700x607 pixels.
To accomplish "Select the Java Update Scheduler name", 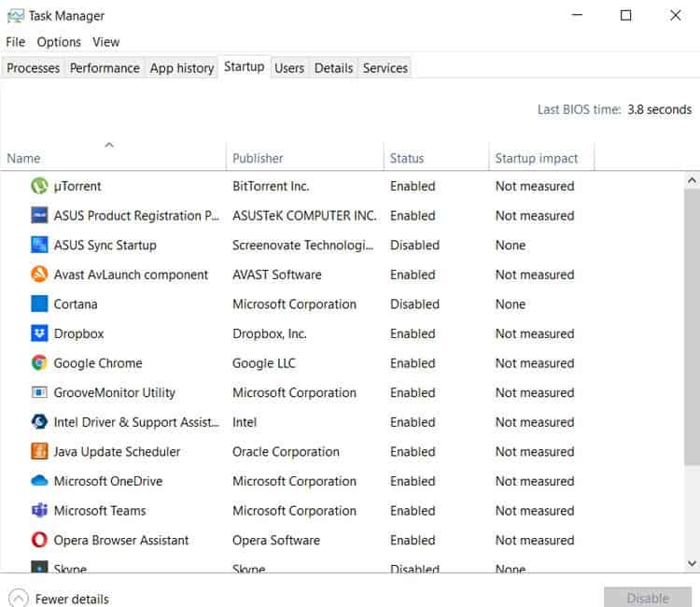I will 117,451.
